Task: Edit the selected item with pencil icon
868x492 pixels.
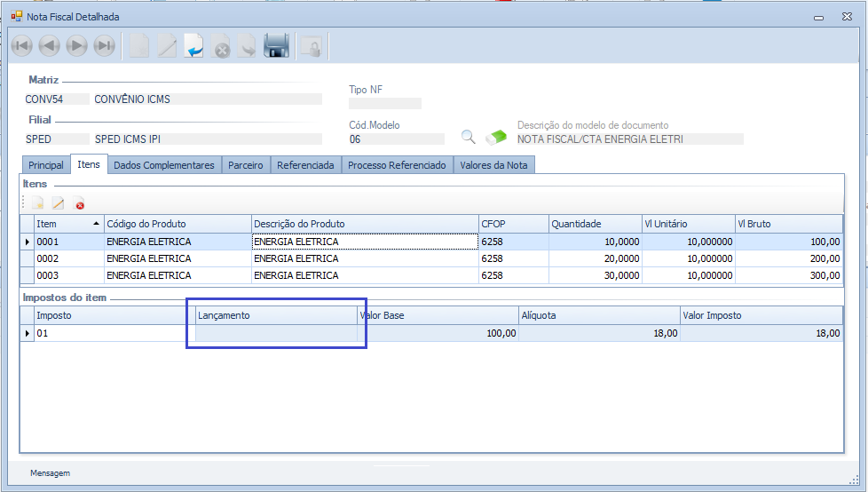Action: [x=58, y=204]
